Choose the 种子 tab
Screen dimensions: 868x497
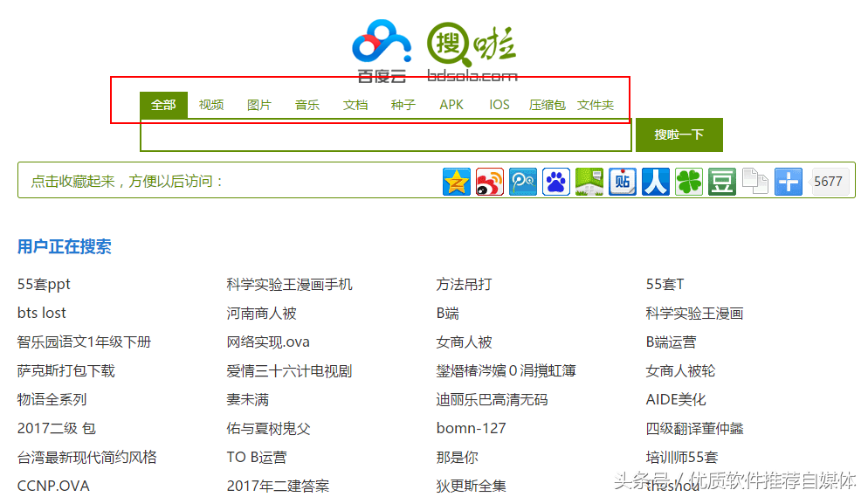403,105
